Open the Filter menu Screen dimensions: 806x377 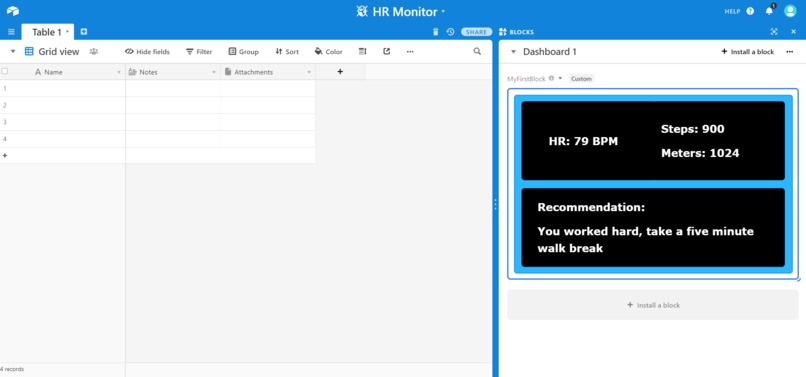(x=199, y=51)
